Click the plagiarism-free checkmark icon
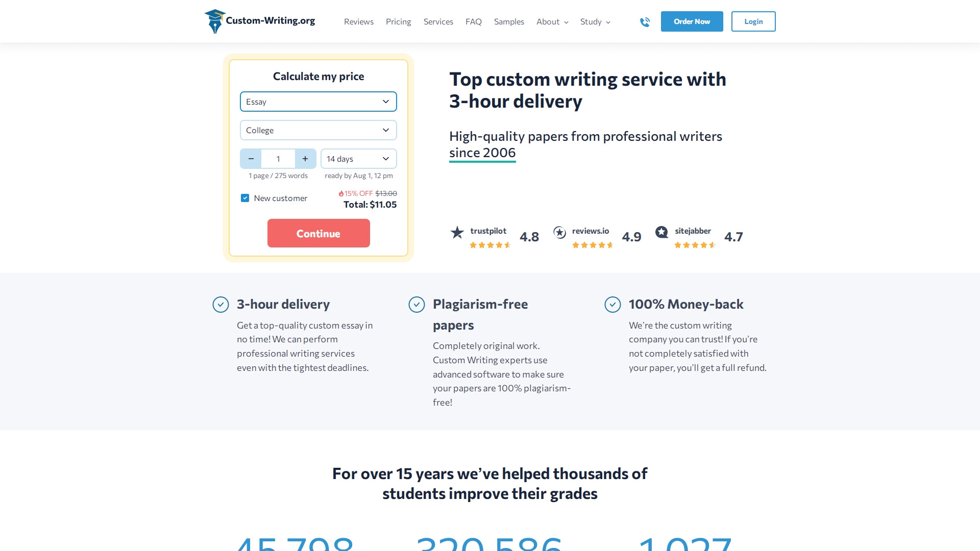 point(416,304)
